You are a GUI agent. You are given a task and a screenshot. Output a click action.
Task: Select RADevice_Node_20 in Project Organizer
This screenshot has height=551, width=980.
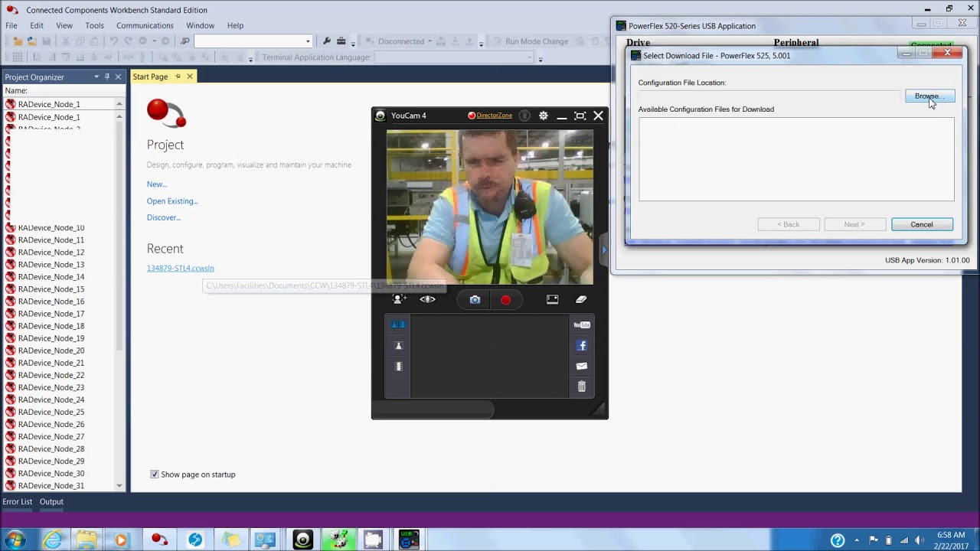point(51,350)
